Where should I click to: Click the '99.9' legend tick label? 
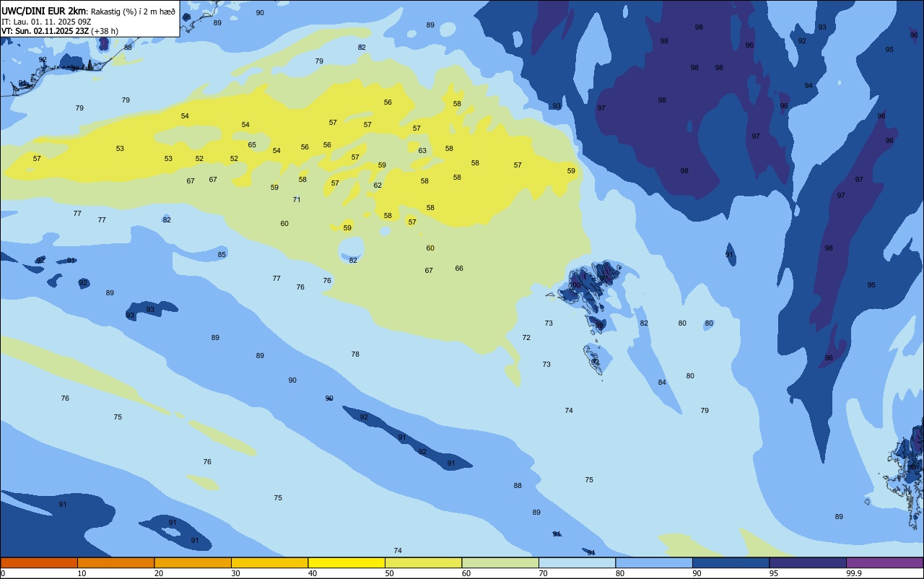(x=854, y=573)
